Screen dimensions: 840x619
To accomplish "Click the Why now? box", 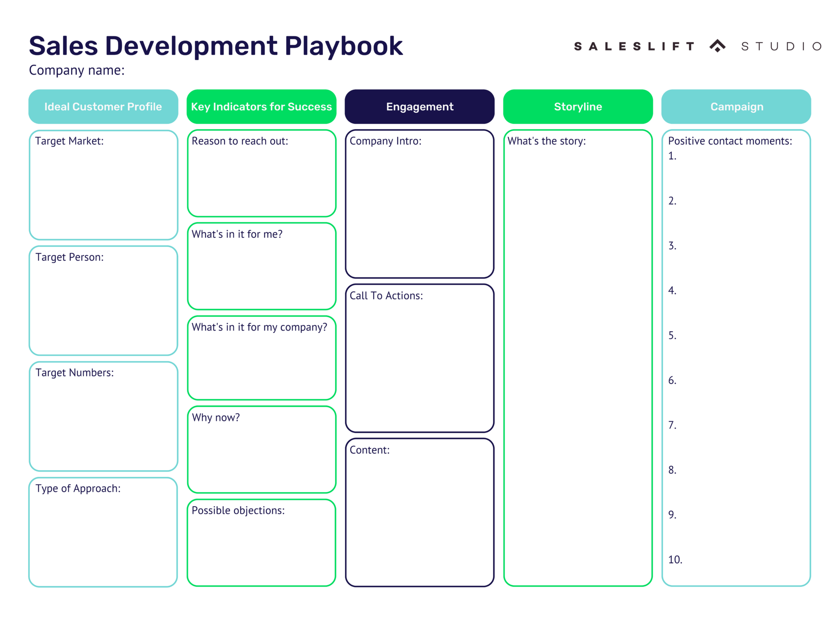I will pyautogui.click(x=261, y=449).
